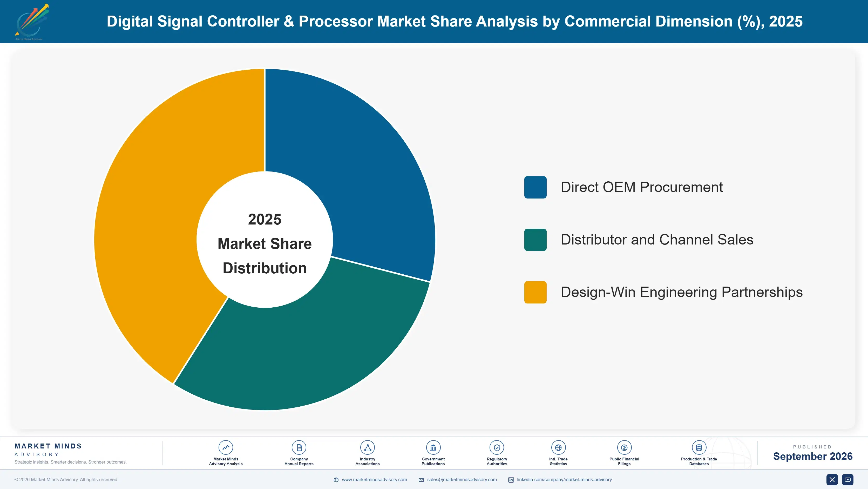
Task: Click the envelope icon beside sales email
Action: [x=421, y=480]
